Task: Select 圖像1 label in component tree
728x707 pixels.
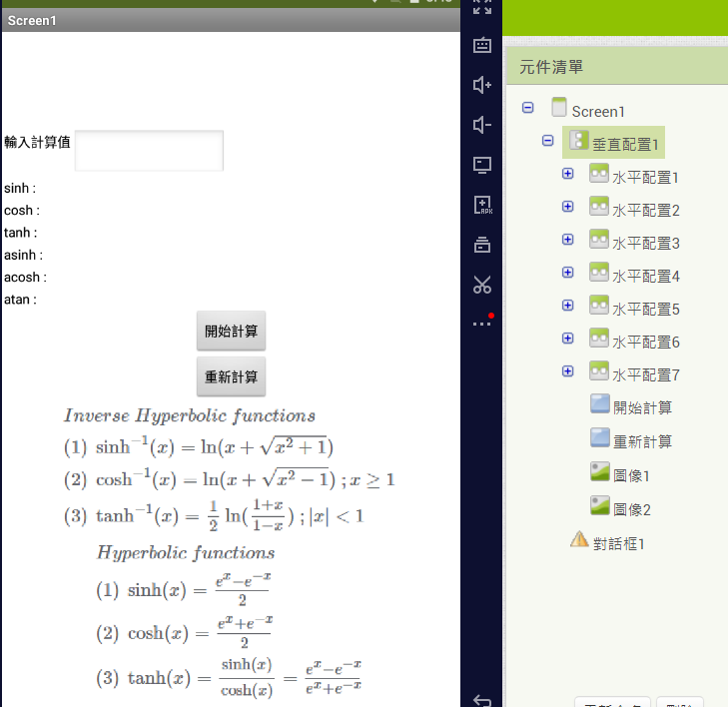Action: [x=631, y=475]
